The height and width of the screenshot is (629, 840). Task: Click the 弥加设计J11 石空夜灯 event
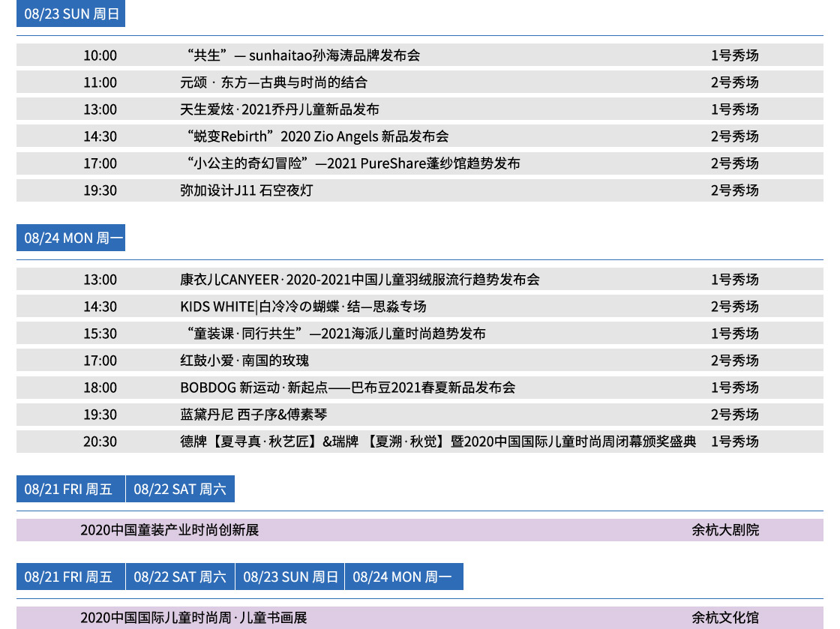(247, 190)
